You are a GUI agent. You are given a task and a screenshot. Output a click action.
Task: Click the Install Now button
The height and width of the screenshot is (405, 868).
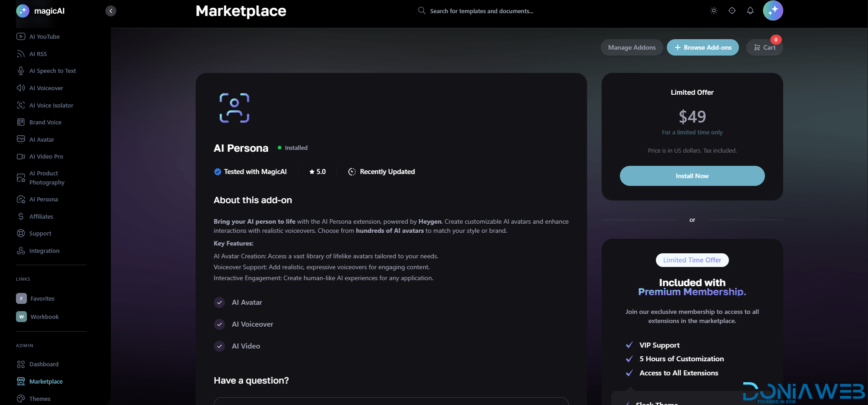[x=692, y=176]
